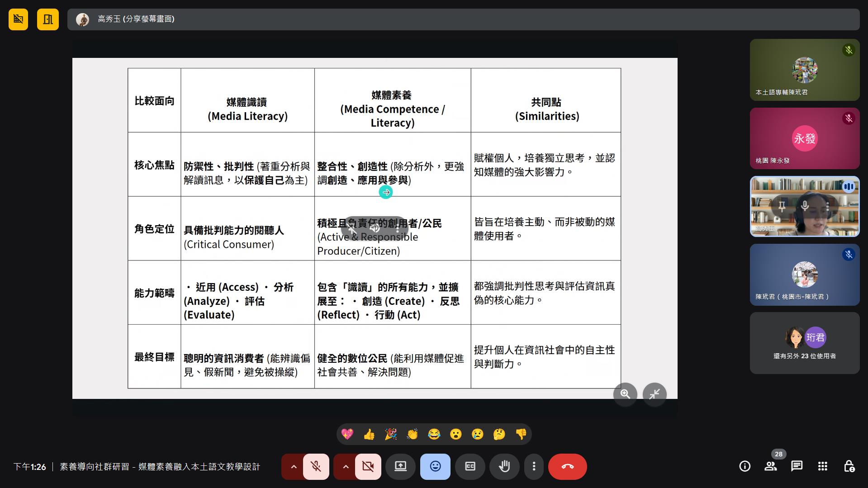This screenshot has height=488, width=868.
Task: Zoom in on the shared screen
Action: click(x=625, y=394)
